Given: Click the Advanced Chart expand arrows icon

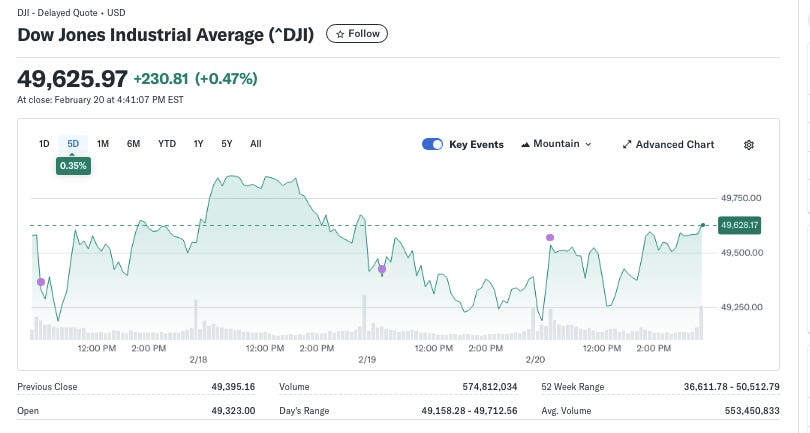Looking at the screenshot, I should 627,145.
